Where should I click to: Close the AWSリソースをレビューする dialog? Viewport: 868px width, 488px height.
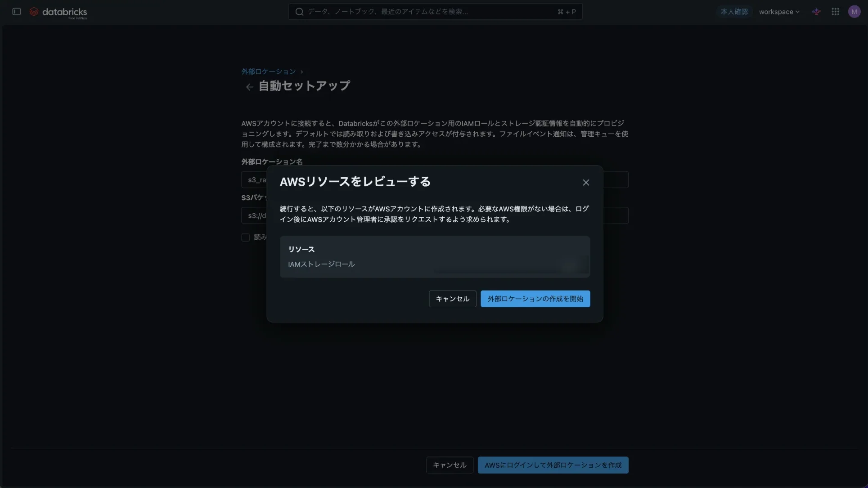(x=585, y=183)
